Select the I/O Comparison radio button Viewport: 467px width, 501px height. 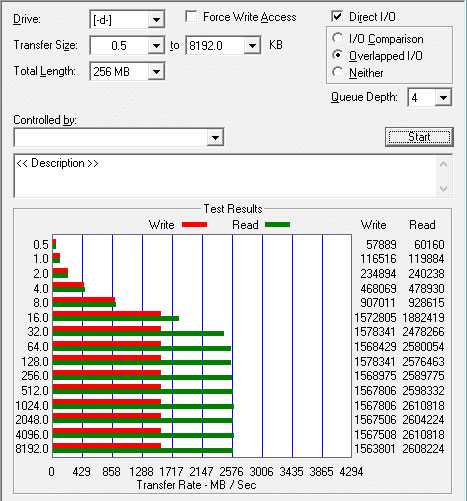pyautogui.click(x=337, y=38)
